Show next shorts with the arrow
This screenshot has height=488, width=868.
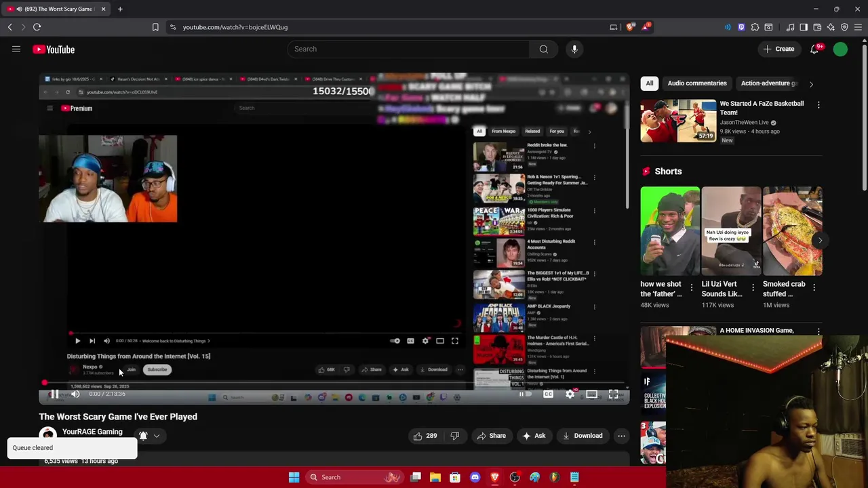(x=820, y=241)
